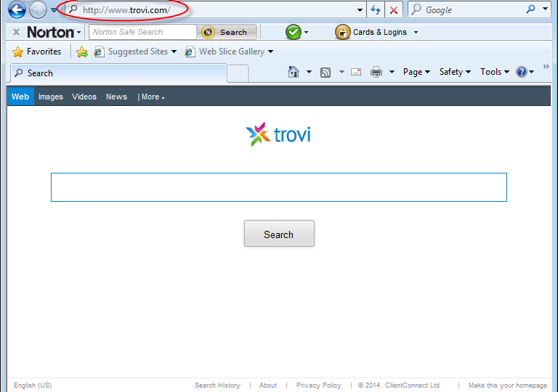Click the browser Back arrow button
Viewport: 558px width, 392px height.
click(x=17, y=10)
